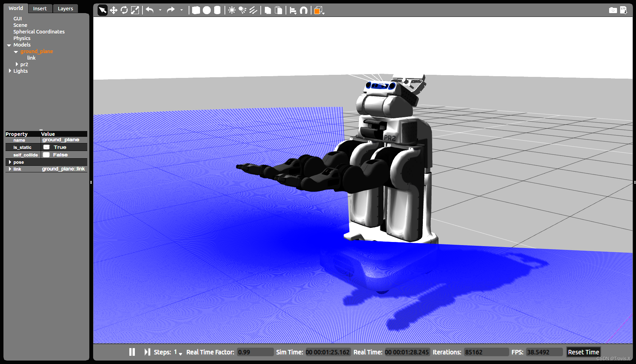The height and width of the screenshot is (364, 636).
Task: Select the arrow selection mode tool
Action: pyautogui.click(x=102, y=10)
